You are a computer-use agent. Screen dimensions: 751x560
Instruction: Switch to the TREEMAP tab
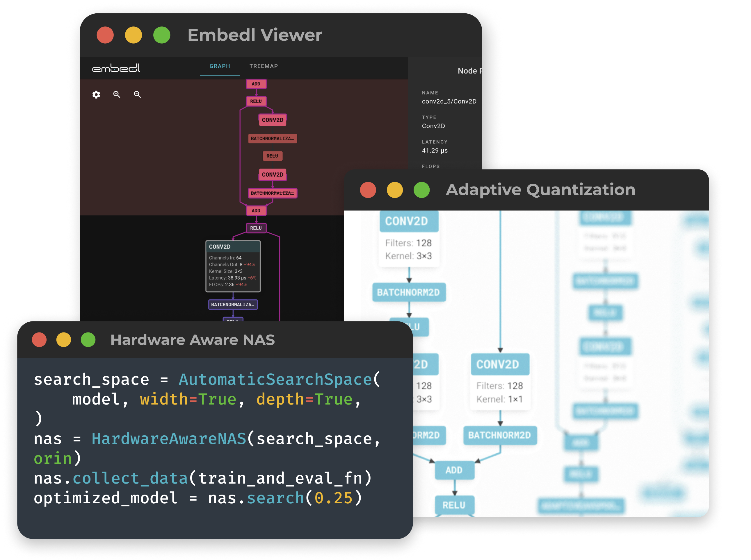(x=264, y=66)
